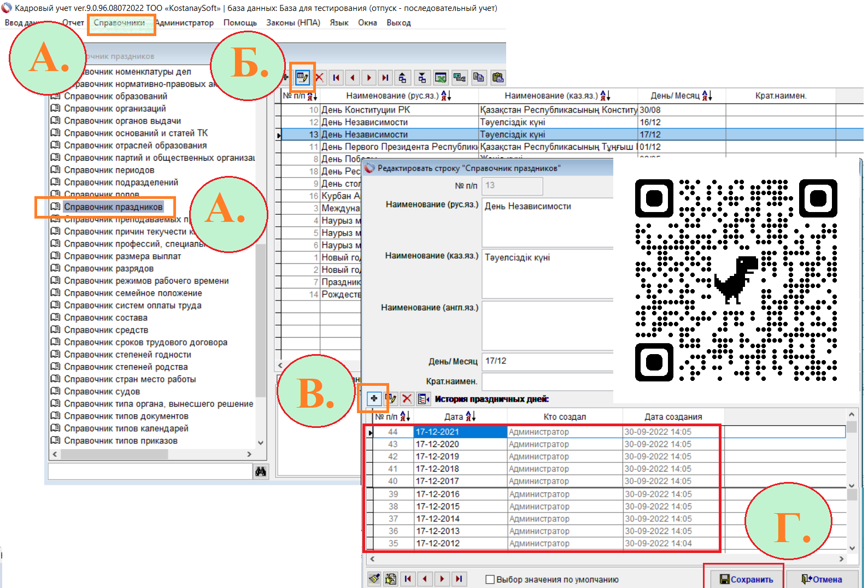Click the paste clipboard icon in holidays toolbar
Screen dimensions: 868x588
pyautogui.click(x=497, y=78)
